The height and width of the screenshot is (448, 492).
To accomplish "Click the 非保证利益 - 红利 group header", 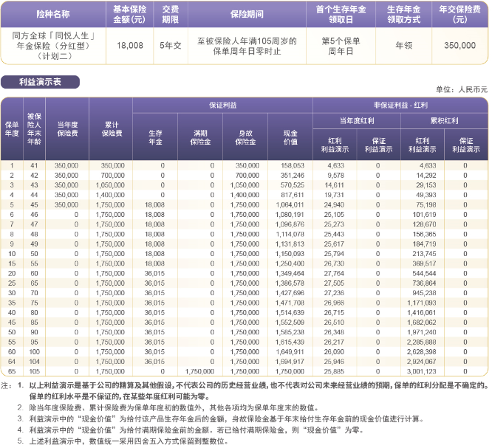I will [400, 106].
